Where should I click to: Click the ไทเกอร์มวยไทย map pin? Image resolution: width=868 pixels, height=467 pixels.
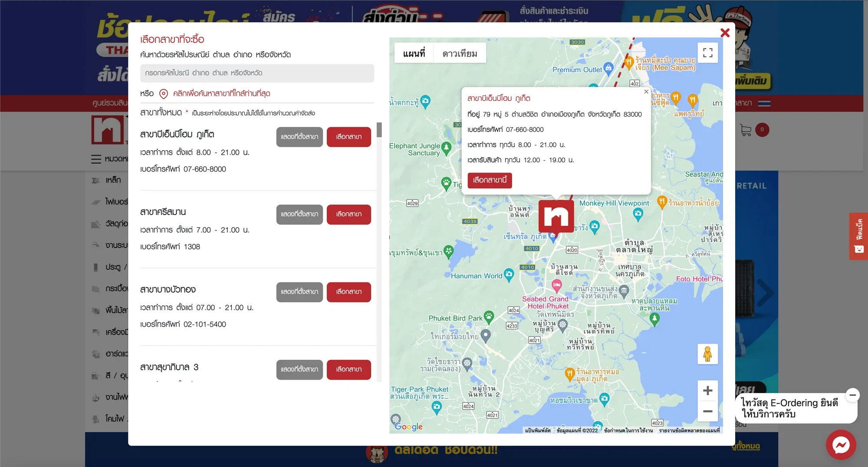pyautogui.click(x=486, y=335)
